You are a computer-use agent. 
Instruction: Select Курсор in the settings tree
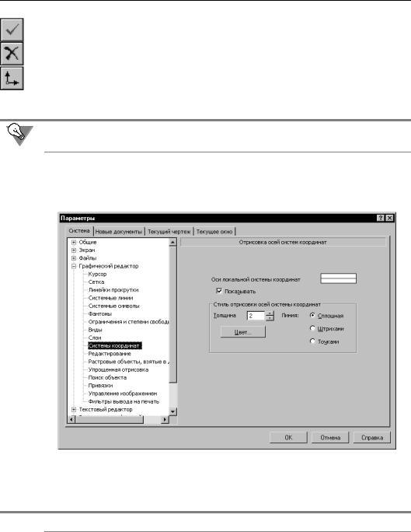point(97,274)
